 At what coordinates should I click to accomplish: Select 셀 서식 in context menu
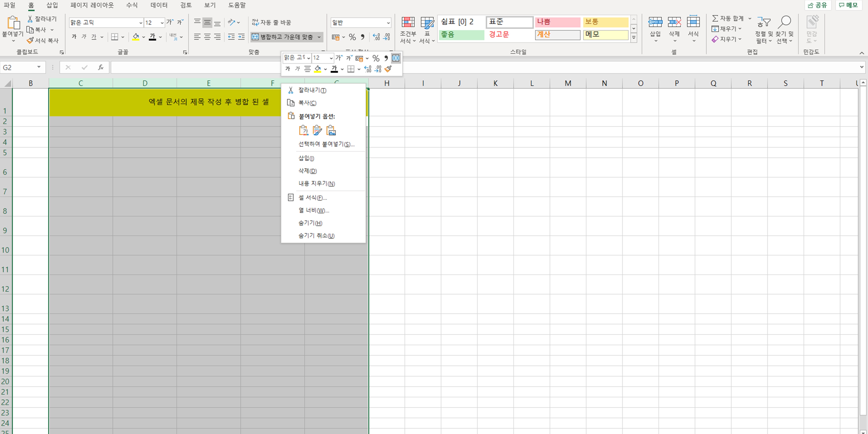coord(312,198)
